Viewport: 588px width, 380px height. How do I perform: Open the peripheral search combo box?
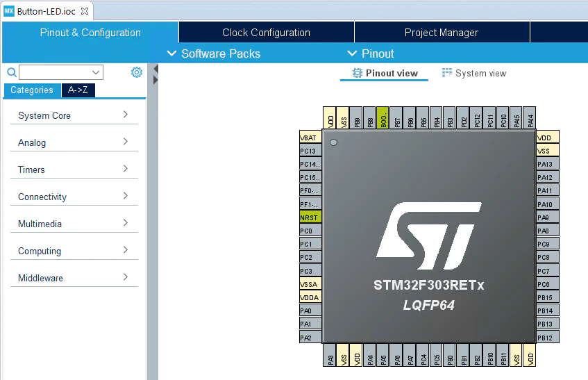61,72
